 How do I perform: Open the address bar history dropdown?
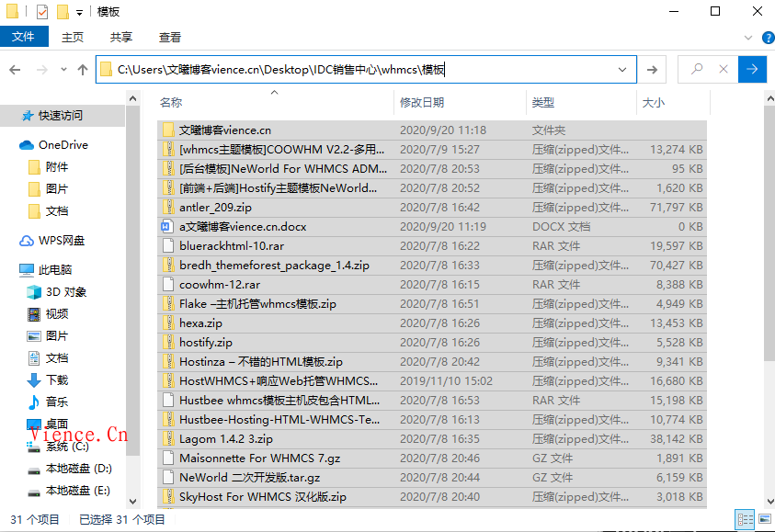623,70
